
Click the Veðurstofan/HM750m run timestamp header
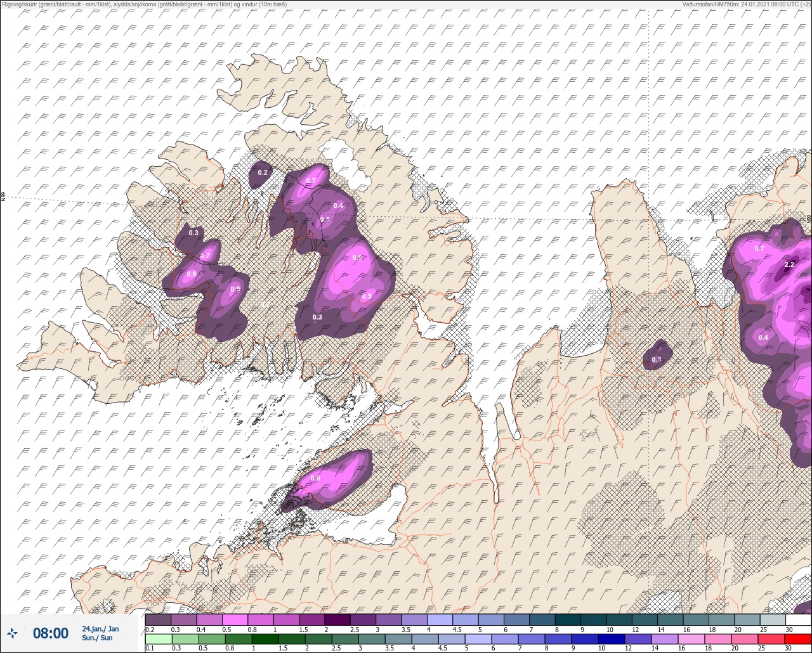[746, 4]
